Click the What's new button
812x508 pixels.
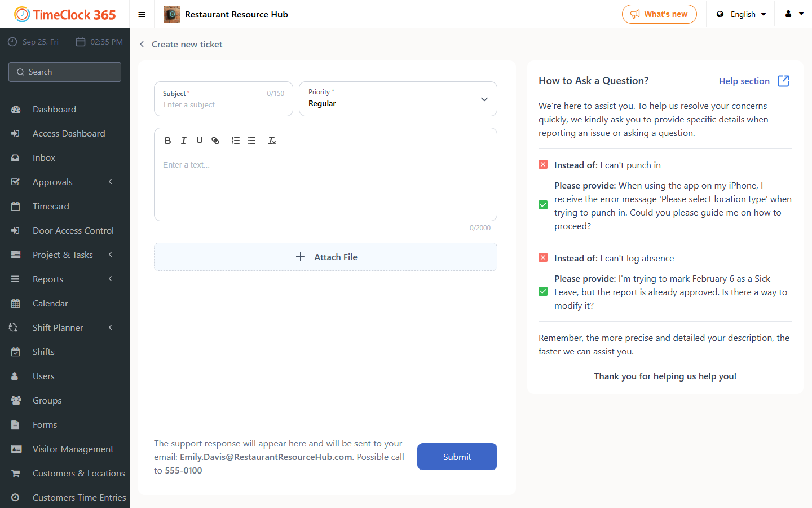tap(659, 14)
